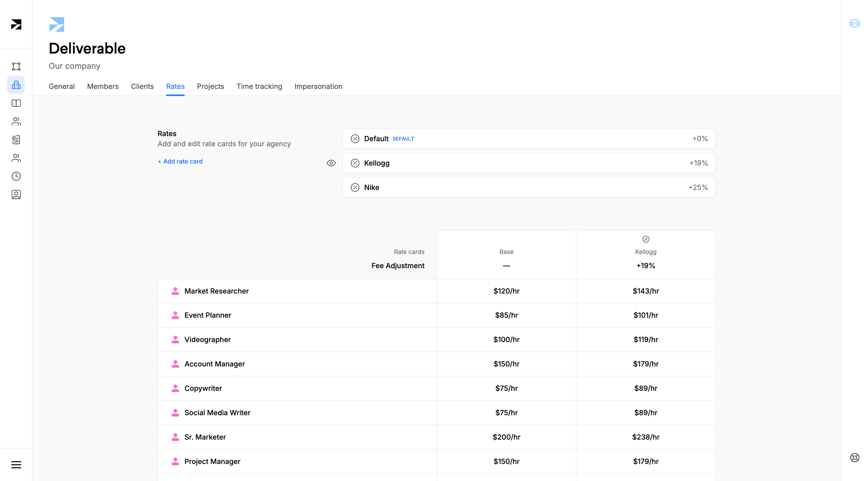Click the sidebar members icon
The image size is (868, 481).
click(x=16, y=121)
